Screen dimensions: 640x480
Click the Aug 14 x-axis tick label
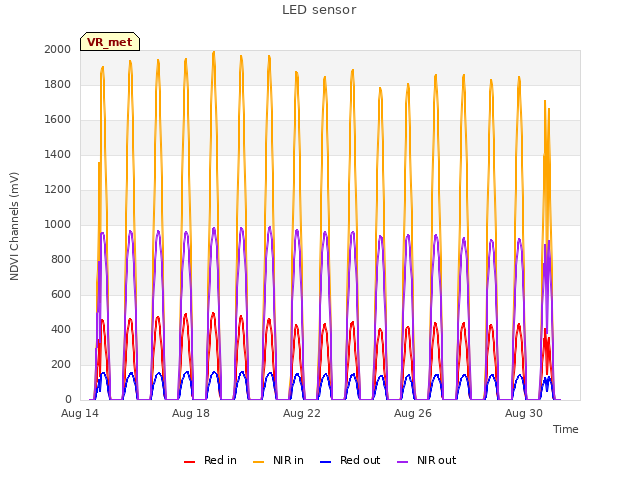(x=80, y=413)
